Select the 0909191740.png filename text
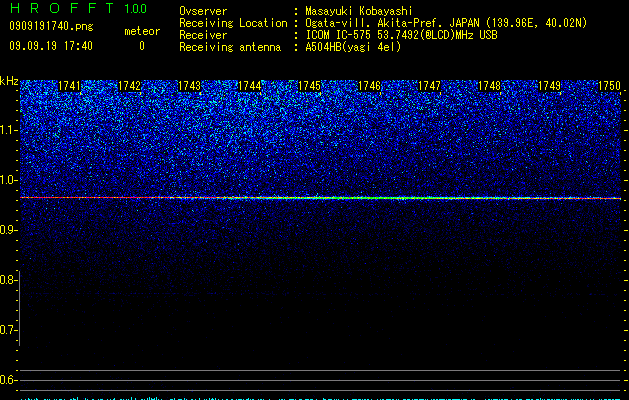629x400 pixels. [x=51, y=26]
